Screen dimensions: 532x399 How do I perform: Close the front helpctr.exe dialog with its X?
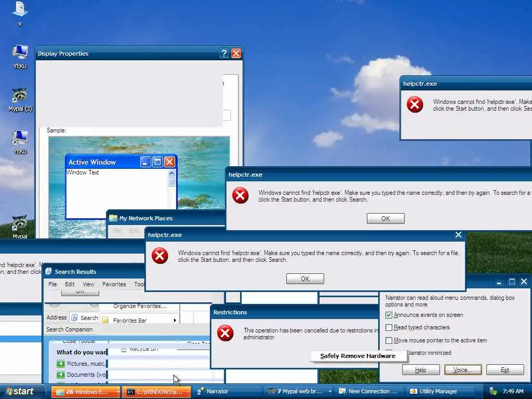point(458,235)
